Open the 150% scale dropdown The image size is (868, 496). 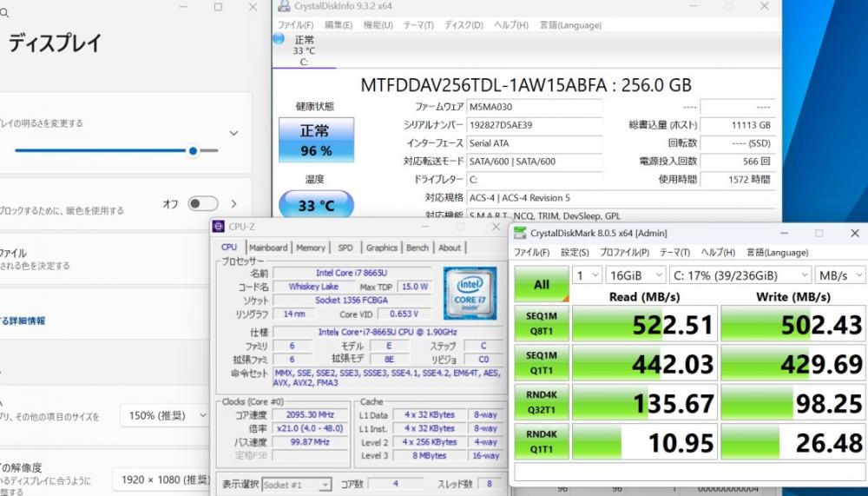165,415
